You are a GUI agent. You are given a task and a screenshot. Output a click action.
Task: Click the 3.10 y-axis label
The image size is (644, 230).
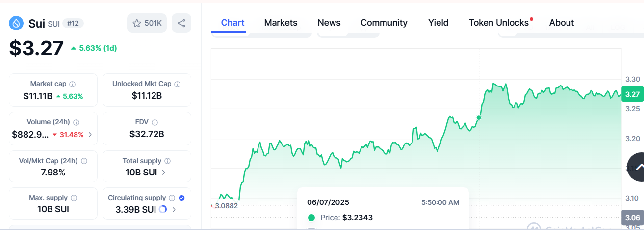[x=632, y=198]
